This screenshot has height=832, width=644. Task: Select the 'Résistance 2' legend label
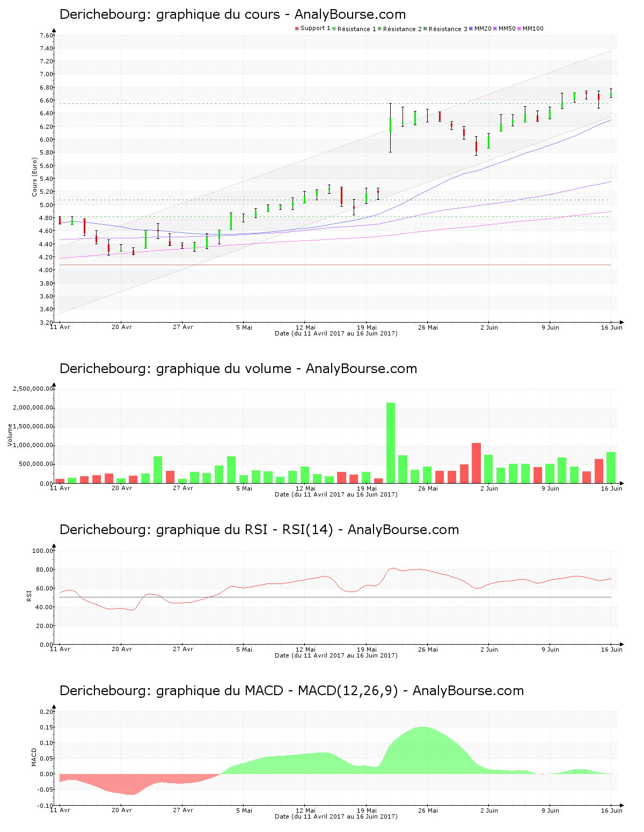pos(402,28)
